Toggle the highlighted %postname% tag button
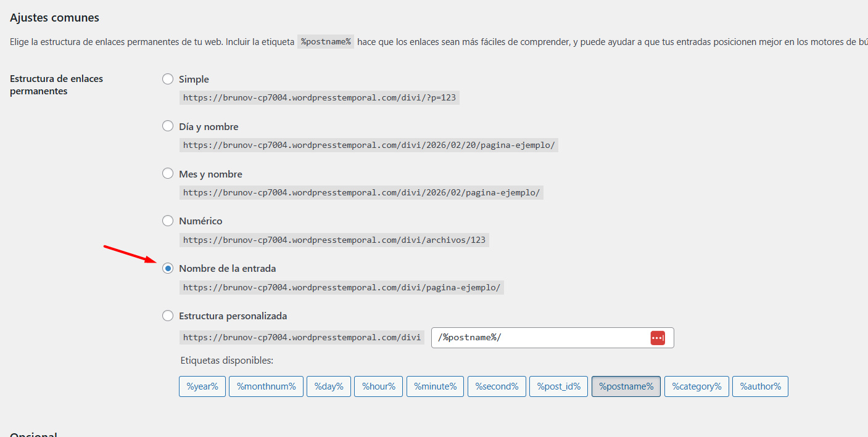This screenshot has width=868, height=437. coord(626,386)
